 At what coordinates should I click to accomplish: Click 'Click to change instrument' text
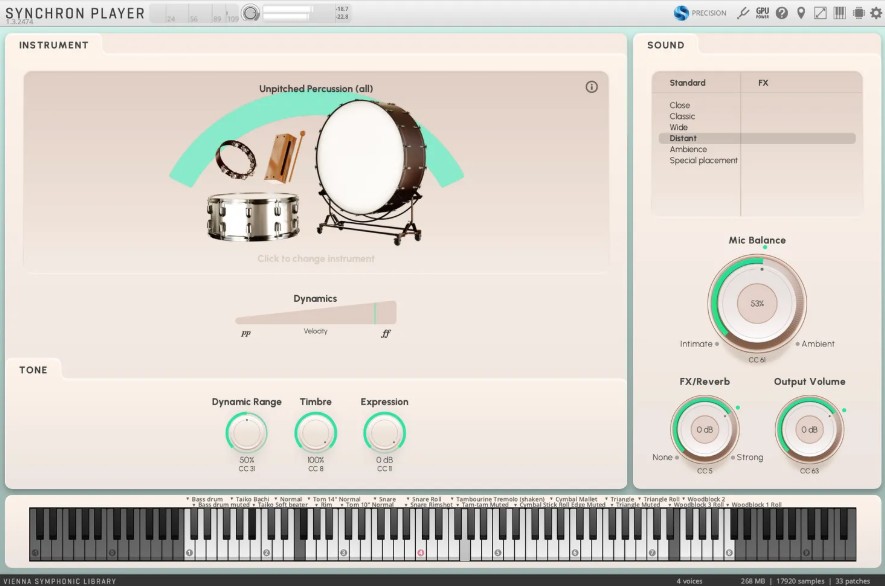point(317,258)
